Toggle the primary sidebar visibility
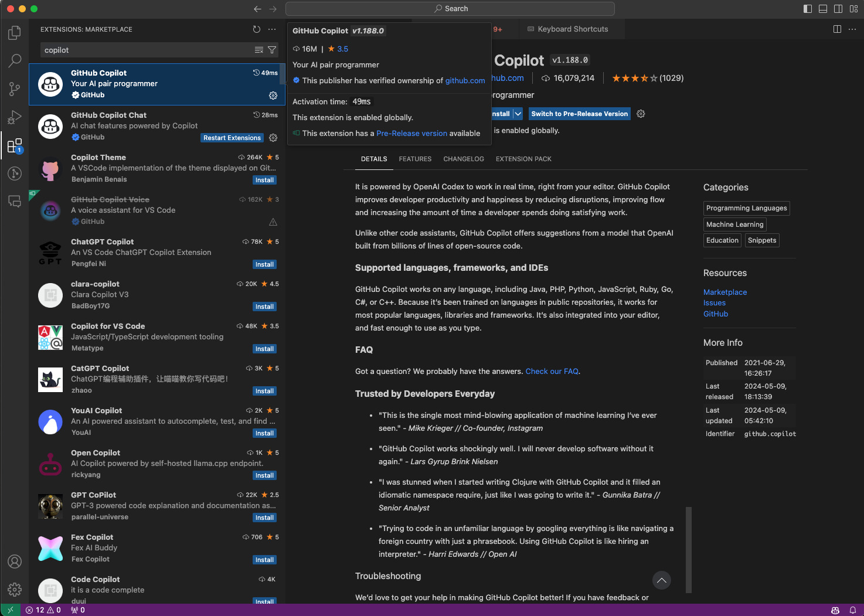The image size is (864, 616). coord(807,8)
